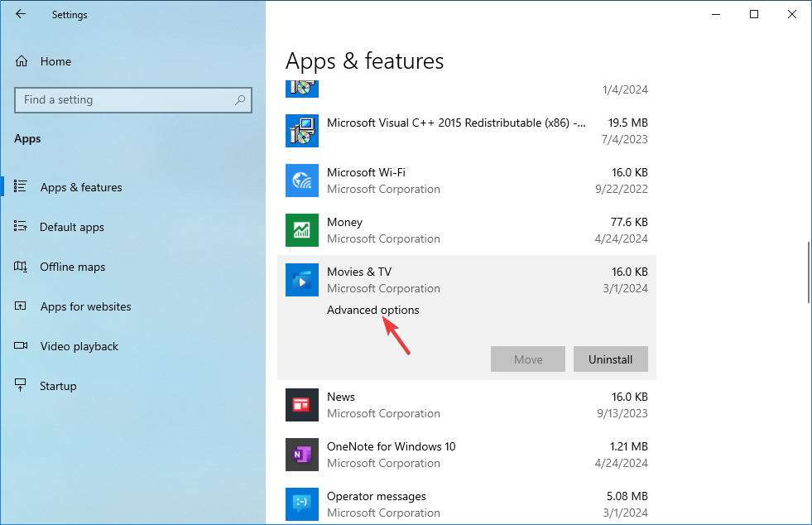Select the Money app name
The width and height of the screenshot is (812, 525).
(344, 222)
